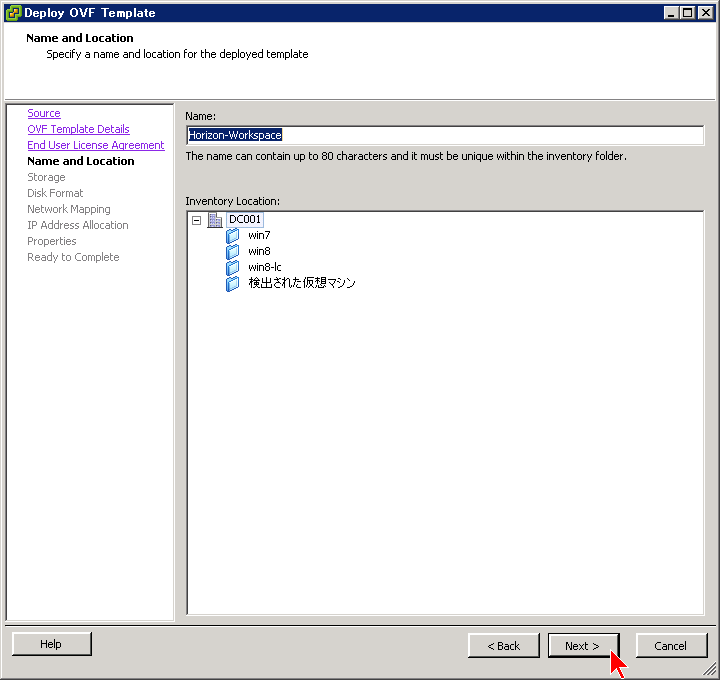Click the Name field containing Horizon-Workspace

(x=445, y=135)
